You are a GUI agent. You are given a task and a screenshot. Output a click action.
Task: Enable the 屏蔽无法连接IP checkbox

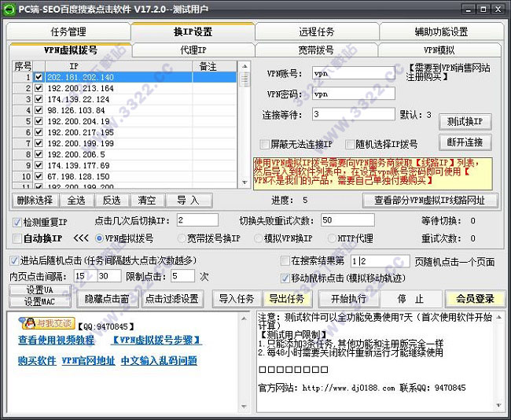click(x=265, y=145)
